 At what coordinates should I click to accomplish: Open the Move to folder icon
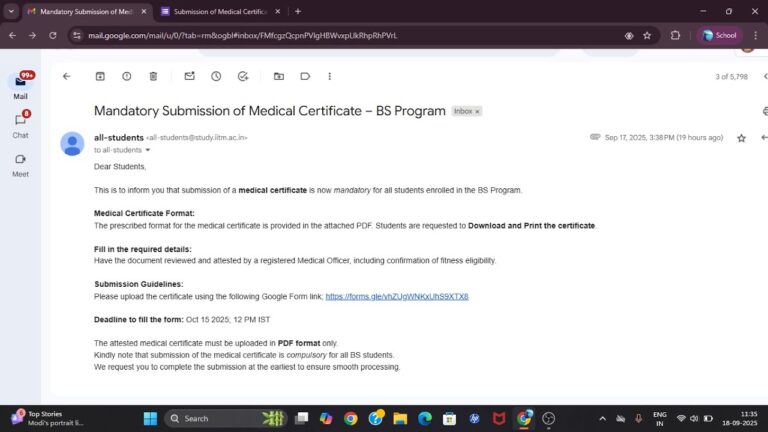(279, 76)
